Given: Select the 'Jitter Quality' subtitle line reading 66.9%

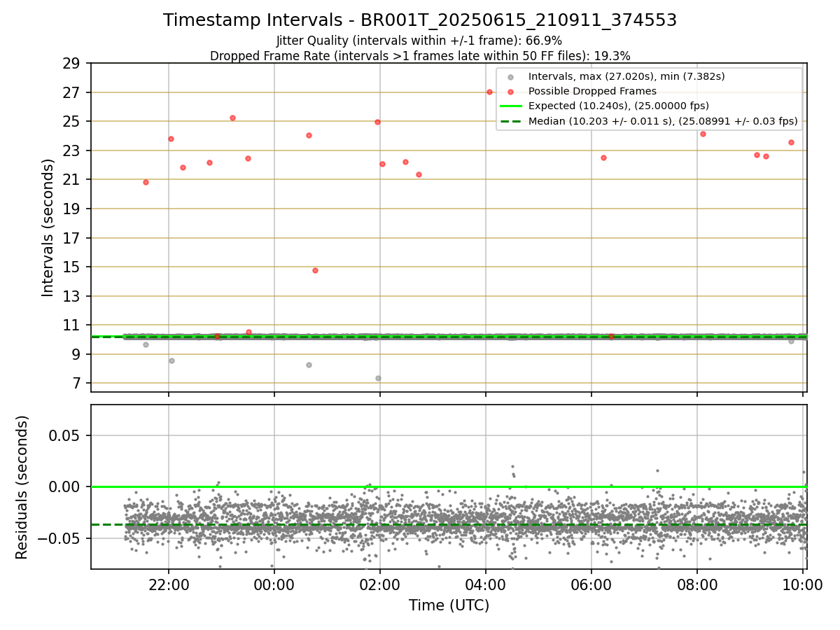Looking at the screenshot, I should click(419, 41).
